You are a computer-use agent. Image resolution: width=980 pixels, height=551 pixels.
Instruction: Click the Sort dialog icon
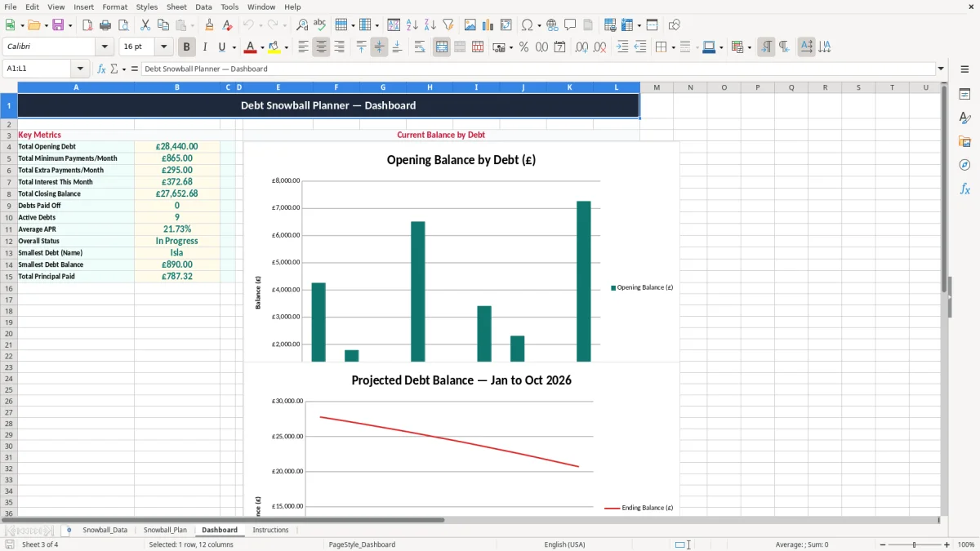pos(394,25)
